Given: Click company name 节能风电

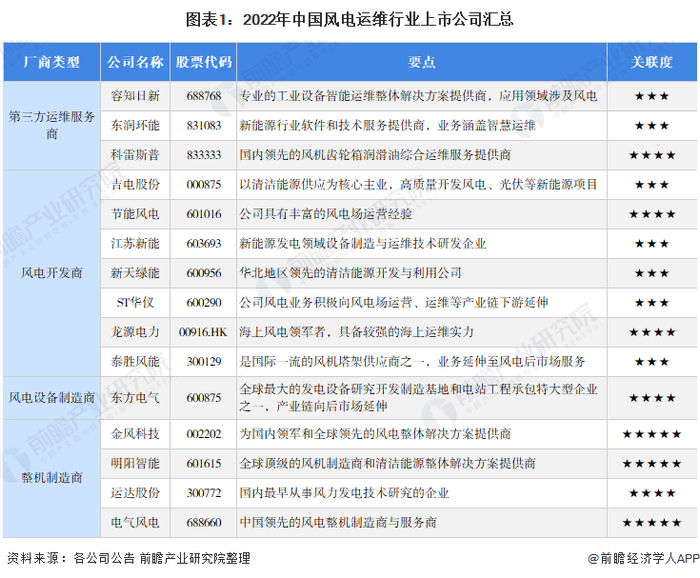Looking at the screenshot, I should point(135,214).
